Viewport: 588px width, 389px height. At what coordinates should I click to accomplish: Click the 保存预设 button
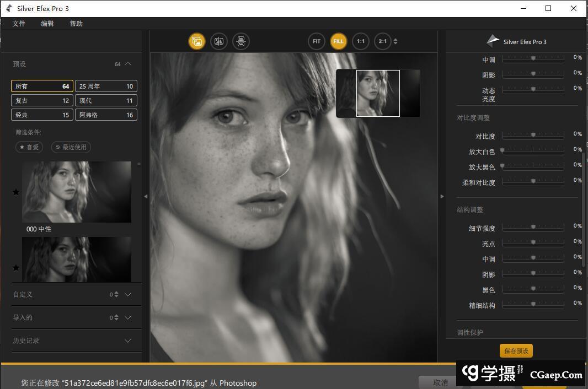coord(516,351)
